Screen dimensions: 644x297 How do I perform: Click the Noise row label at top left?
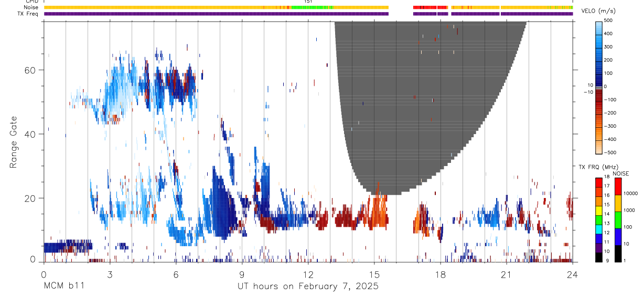31,7
